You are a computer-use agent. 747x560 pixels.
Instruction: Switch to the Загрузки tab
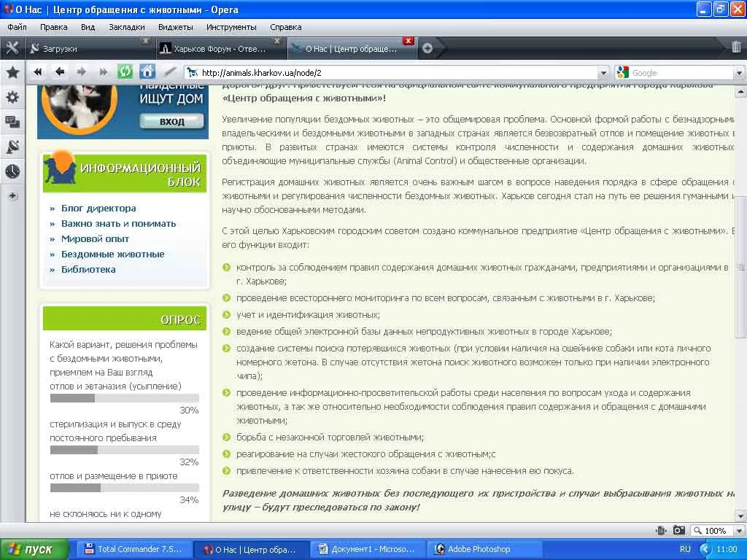coord(89,49)
